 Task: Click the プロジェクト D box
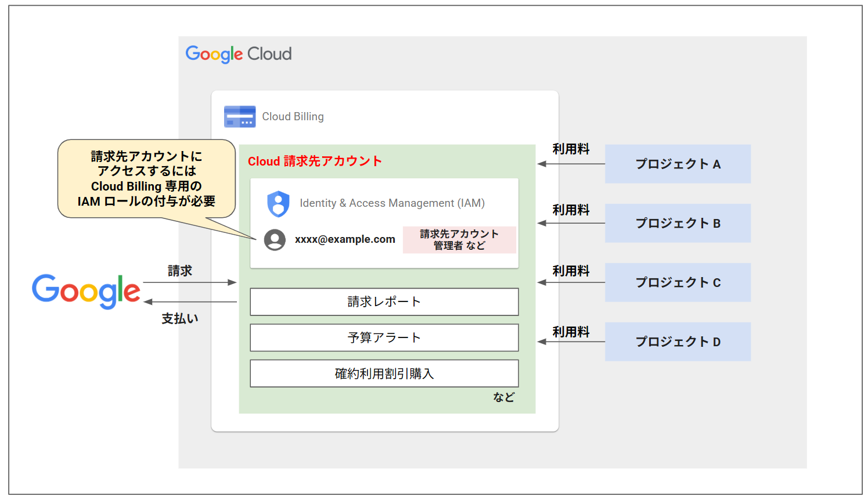pyautogui.click(x=678, y=342)
